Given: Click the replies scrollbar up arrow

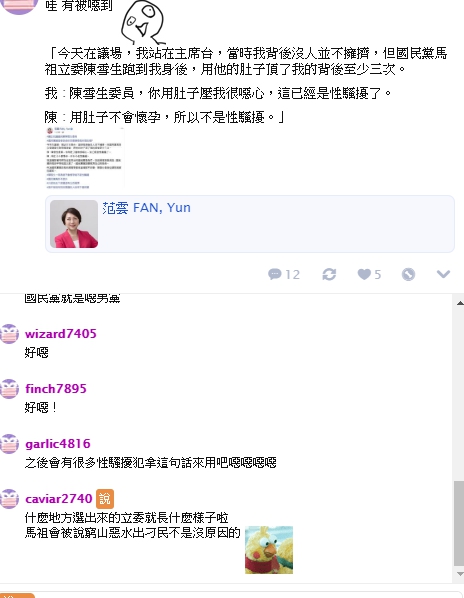Looking at the screenshot, I should 459,303.
